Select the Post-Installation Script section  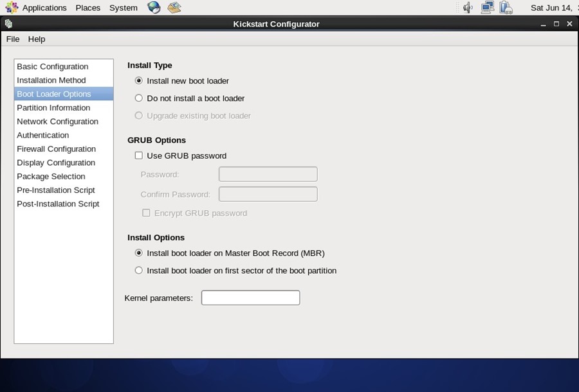click(58, 204)
